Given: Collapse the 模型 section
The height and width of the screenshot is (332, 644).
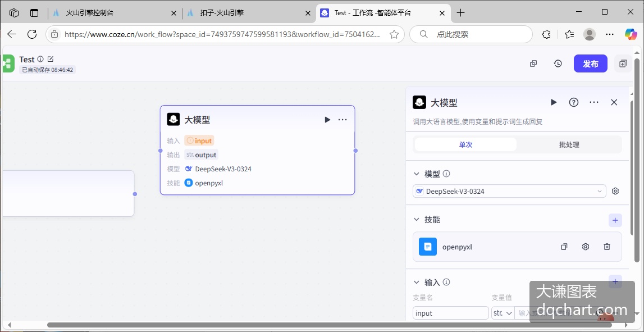Looking at the screenshot, I should coord(417,174).
